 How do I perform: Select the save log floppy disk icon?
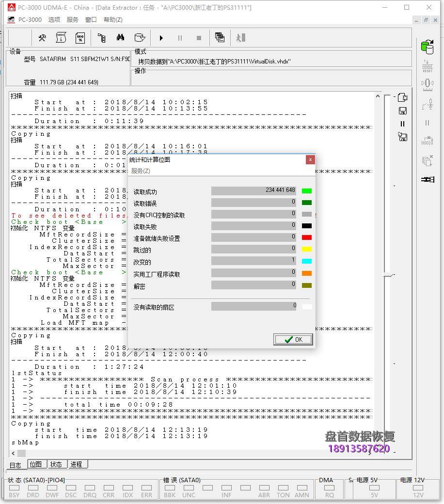tap(402, 110)
